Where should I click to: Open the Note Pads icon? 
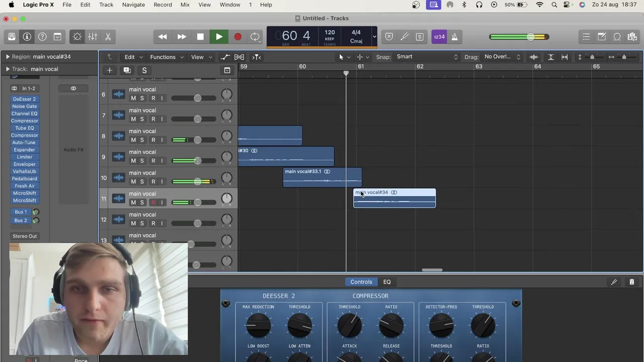point(602,37)
